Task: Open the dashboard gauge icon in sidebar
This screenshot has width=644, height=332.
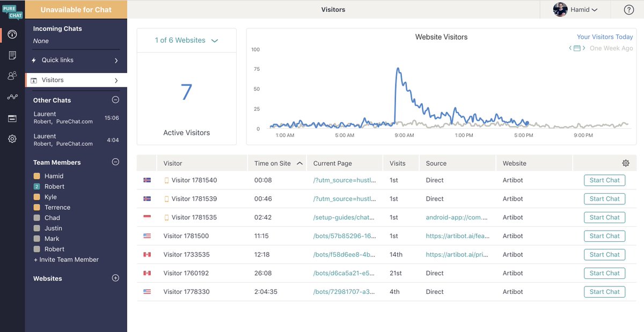Action: click(12, 34)
